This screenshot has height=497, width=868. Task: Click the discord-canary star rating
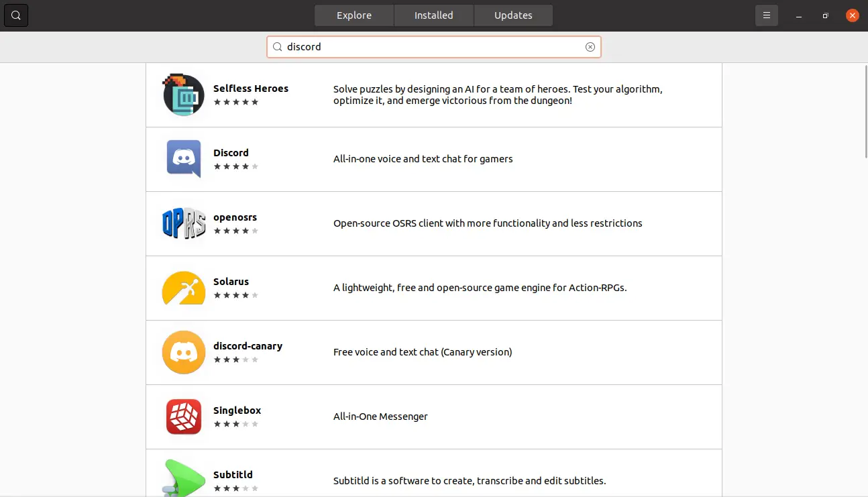click(236, 360)
